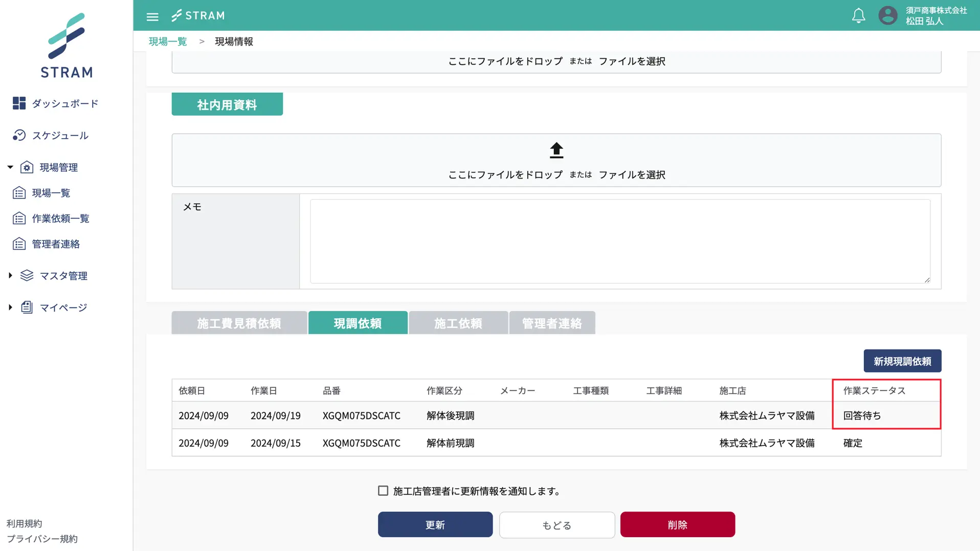
Task: Select the 管理者連絡 tab
Action: (551, 323)
